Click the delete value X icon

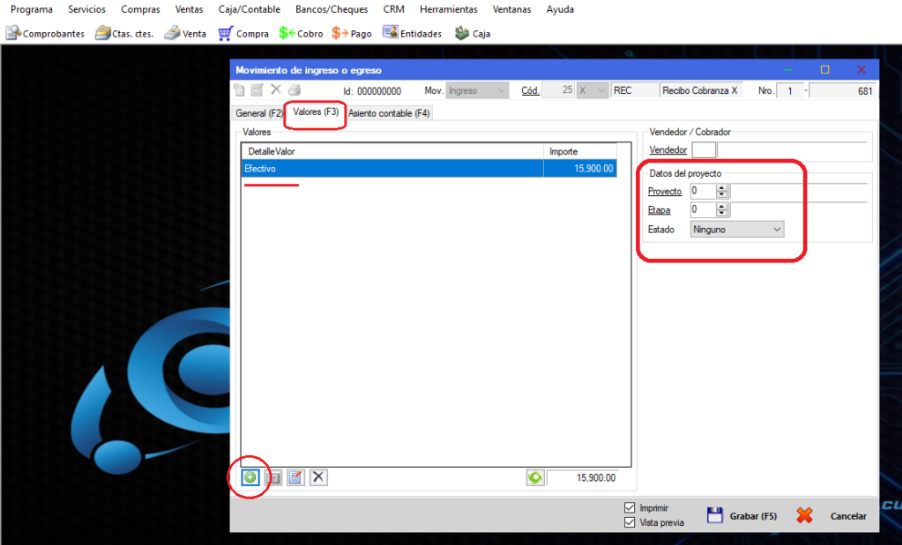pyautogui.click(x=318, y=477)
